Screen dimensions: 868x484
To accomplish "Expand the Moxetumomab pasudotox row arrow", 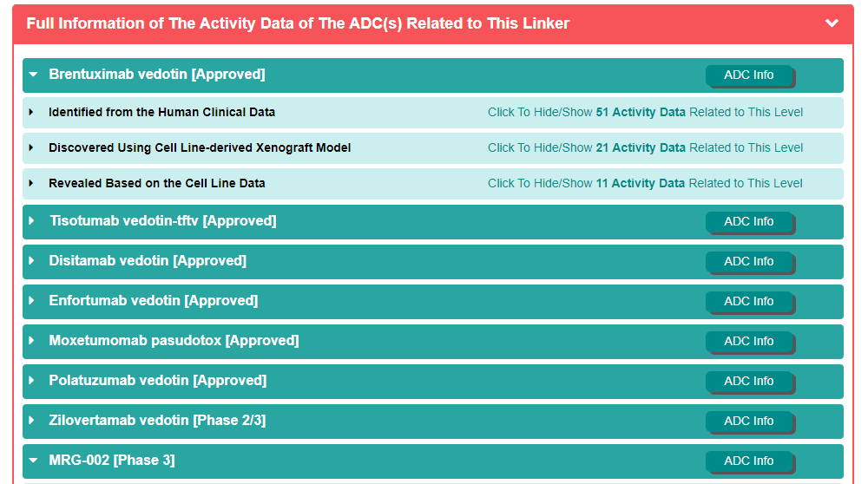I will pyautogui.click(x=32, y=341).
